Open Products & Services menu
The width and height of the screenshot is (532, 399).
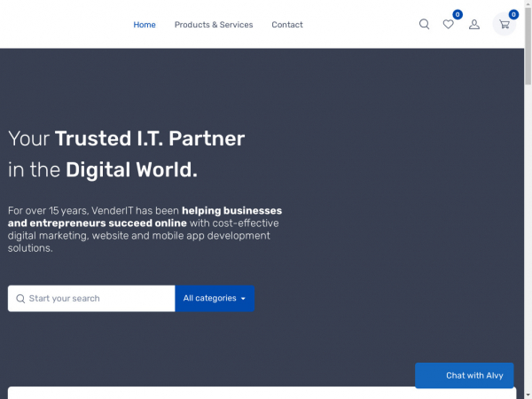pyautogui.click(x=214, y=25)
